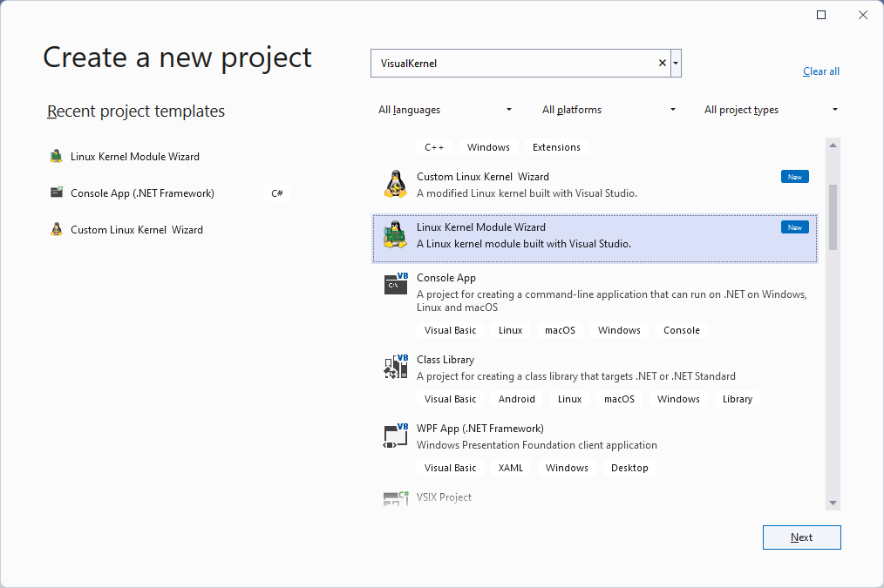Click the C# tag beside recent Console App

click(x=277, y=193)
